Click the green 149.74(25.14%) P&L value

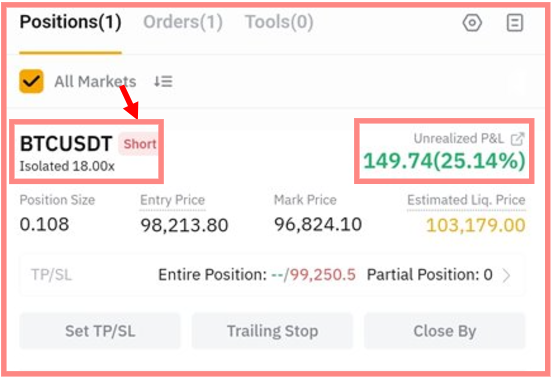444,161
